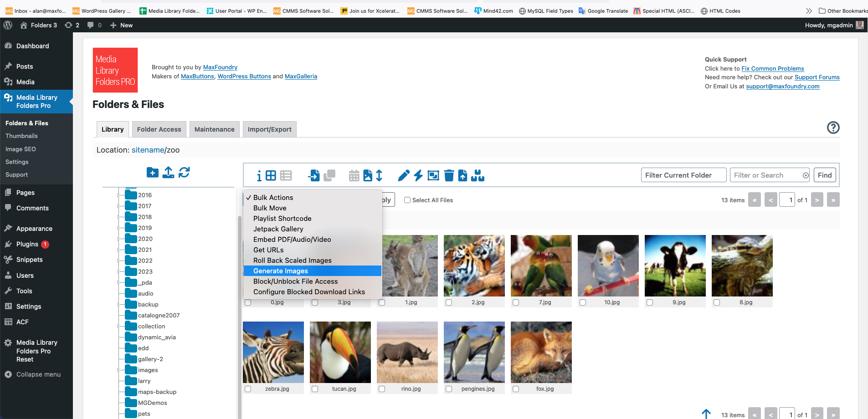Click the WordPress logo in admin bar
The image size is (868, 419).
8,25
